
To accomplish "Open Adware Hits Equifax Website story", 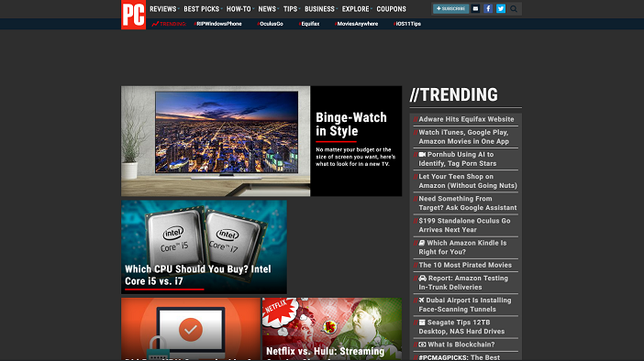I will pos(466,119).
